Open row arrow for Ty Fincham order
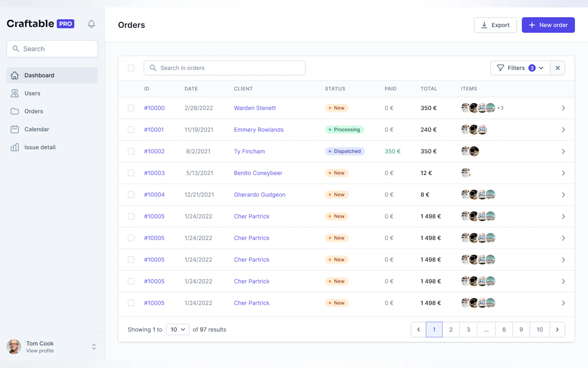 [x=563, y=151]
